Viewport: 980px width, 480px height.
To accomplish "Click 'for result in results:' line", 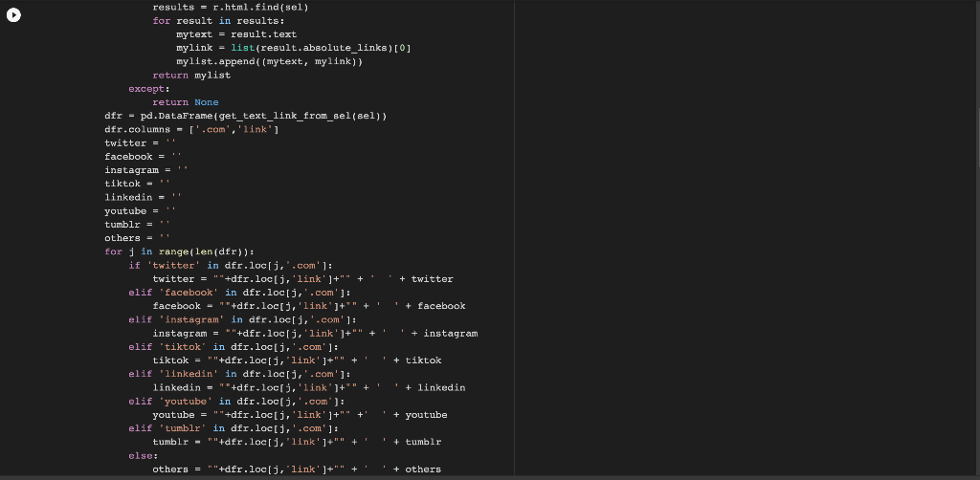I will point(218,21).
